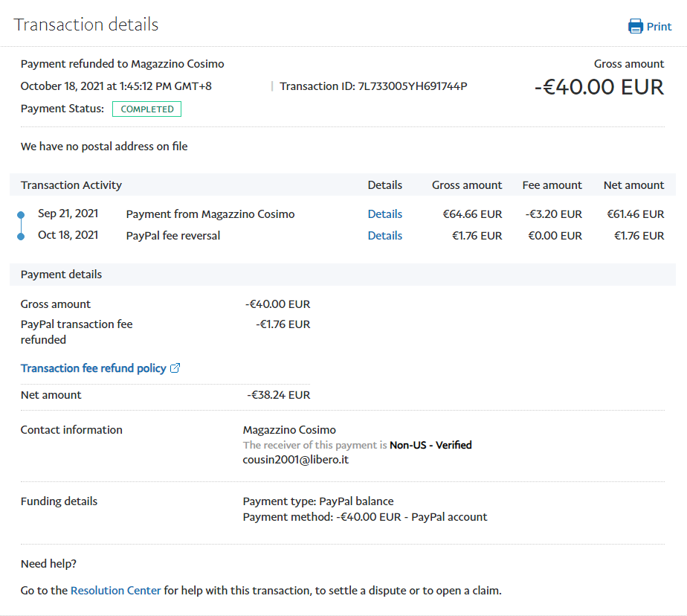Click the email cousin2001@libero.it

point(295,460)
